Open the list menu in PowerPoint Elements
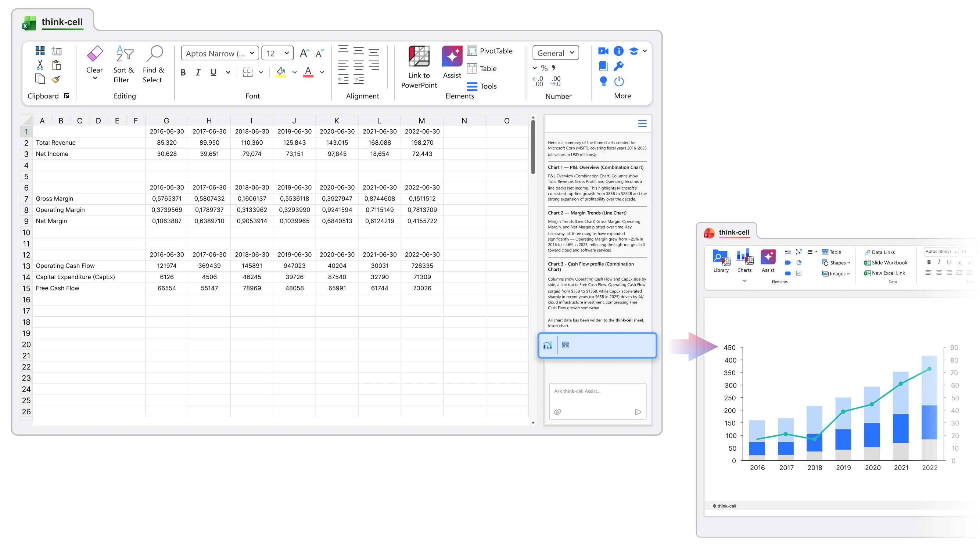This screenshot has height=551, width=980. [x=812, y=252]
